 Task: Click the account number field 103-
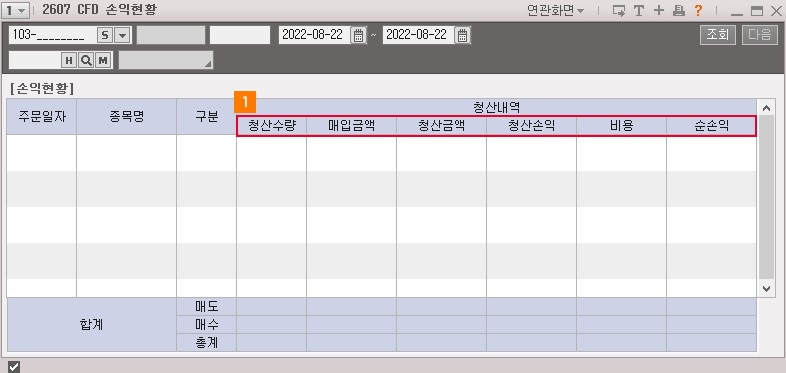click(53, 35)
